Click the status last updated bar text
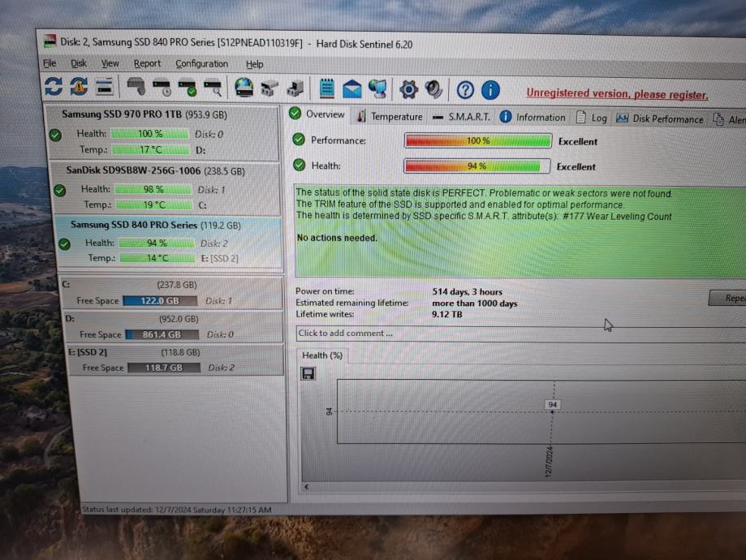This screenshot has width=746, height=560. tap(176, 510)
